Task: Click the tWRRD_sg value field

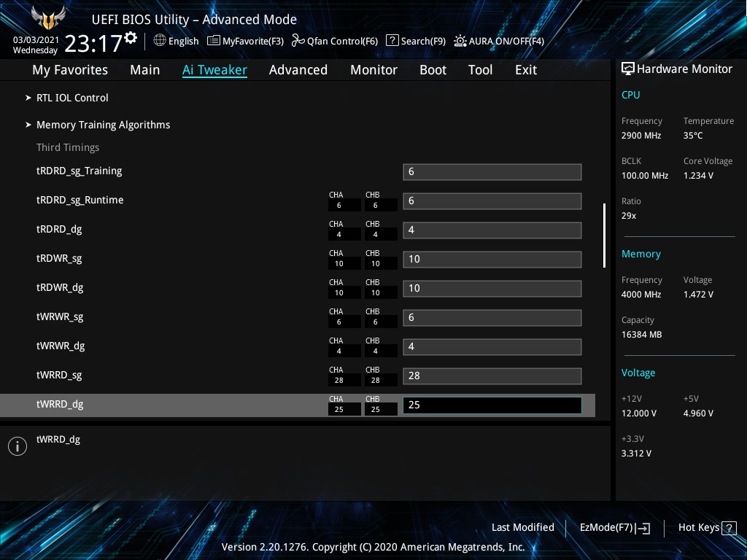Action: click(x=492, y=376)
